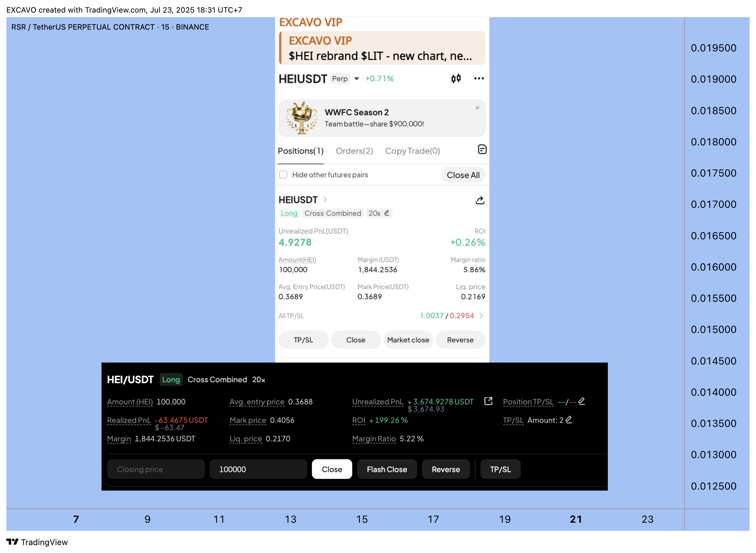Click the RSR / TetherUS PERPETUAL CONTRACT title
Screen dimensions: 756x553
[x=110, y=27]
